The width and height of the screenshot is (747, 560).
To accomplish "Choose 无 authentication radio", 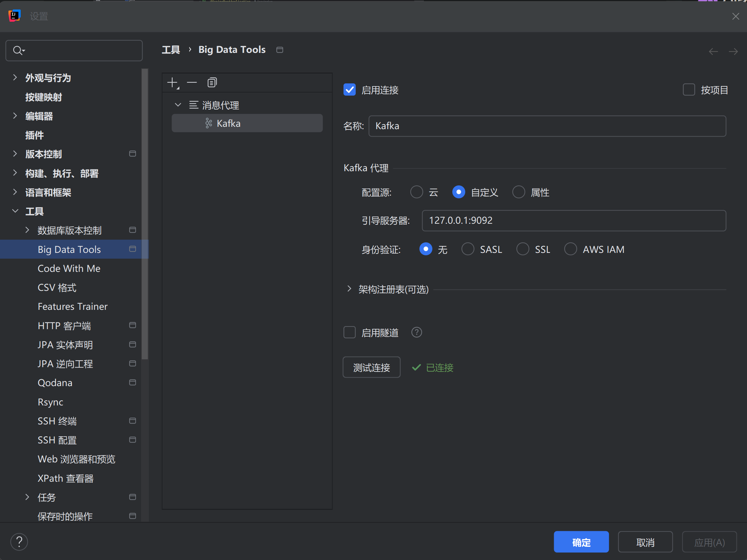I will pyautogui.click(x=426, y=249).
